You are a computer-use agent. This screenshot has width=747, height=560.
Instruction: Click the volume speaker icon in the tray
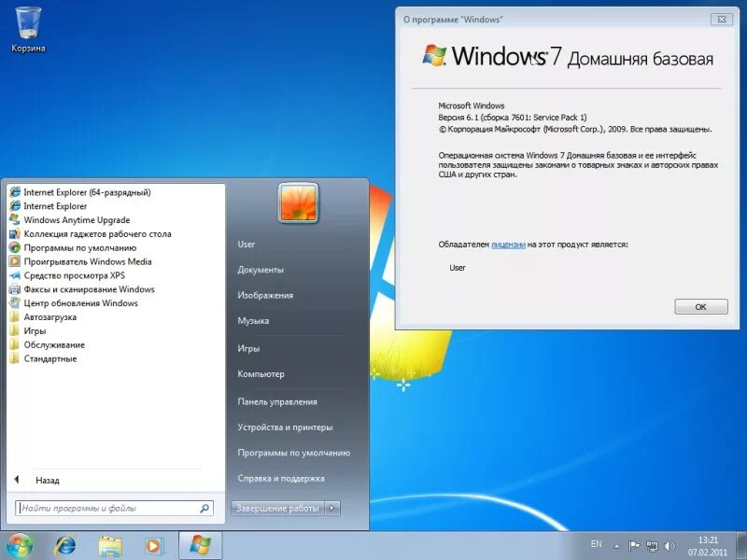click(669, 546)
